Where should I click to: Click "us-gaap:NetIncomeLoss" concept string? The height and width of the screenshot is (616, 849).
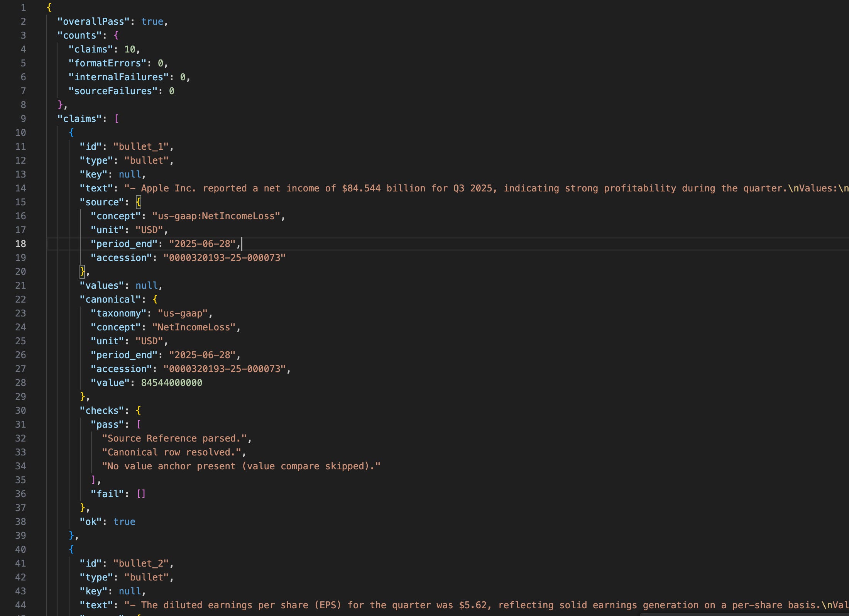tap(216, 216)
